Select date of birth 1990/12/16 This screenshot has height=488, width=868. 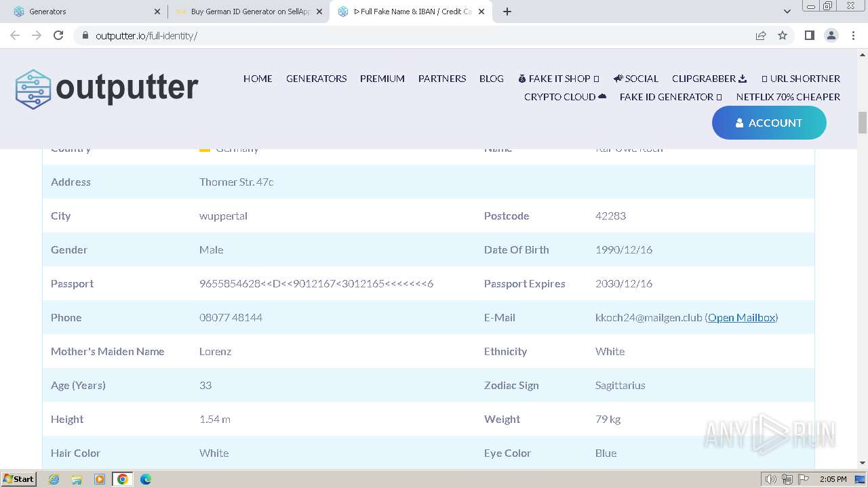(624, 249)
